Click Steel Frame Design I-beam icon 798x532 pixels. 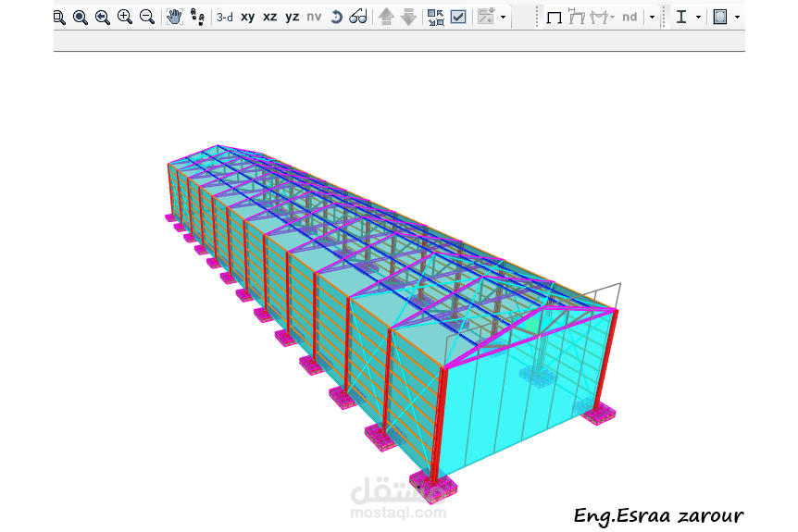681,18
